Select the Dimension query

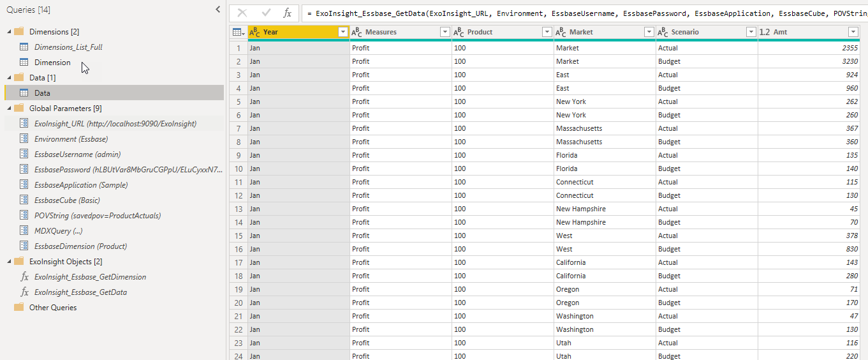[52, 62]
